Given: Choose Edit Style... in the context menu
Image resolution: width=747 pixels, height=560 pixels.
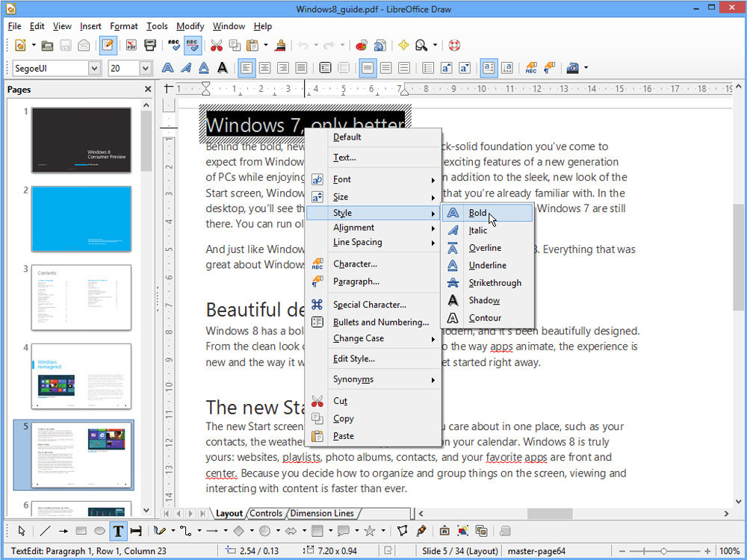Looking at the screenshot, I should coord(373,359).
